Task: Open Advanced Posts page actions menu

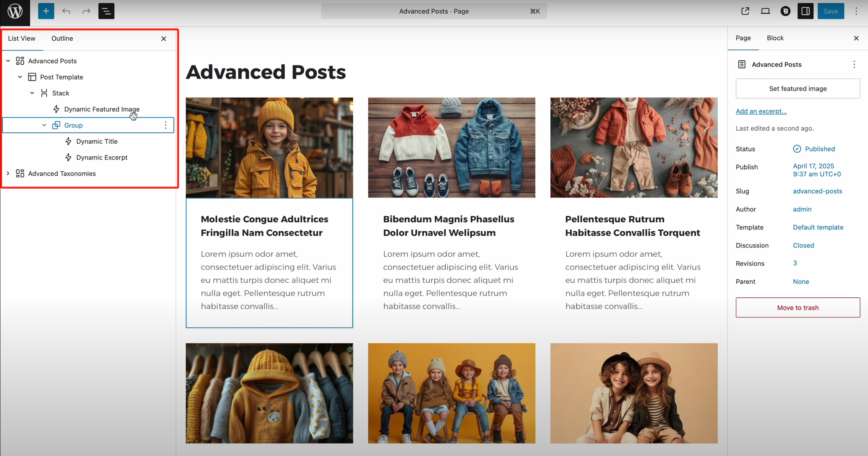Action: [x=854, y=64]
